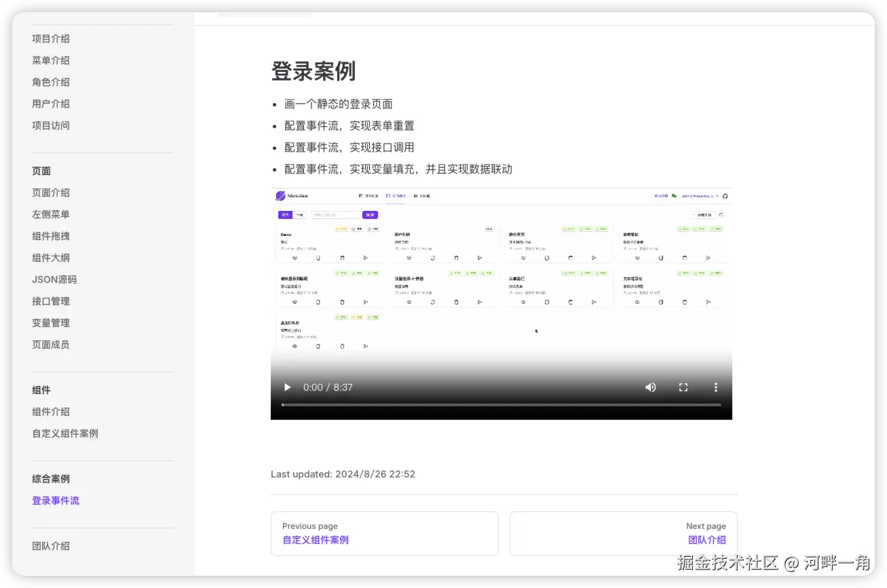Click the 组件 section heading in sidebar
887x588 pixels.
click(41, 390)
